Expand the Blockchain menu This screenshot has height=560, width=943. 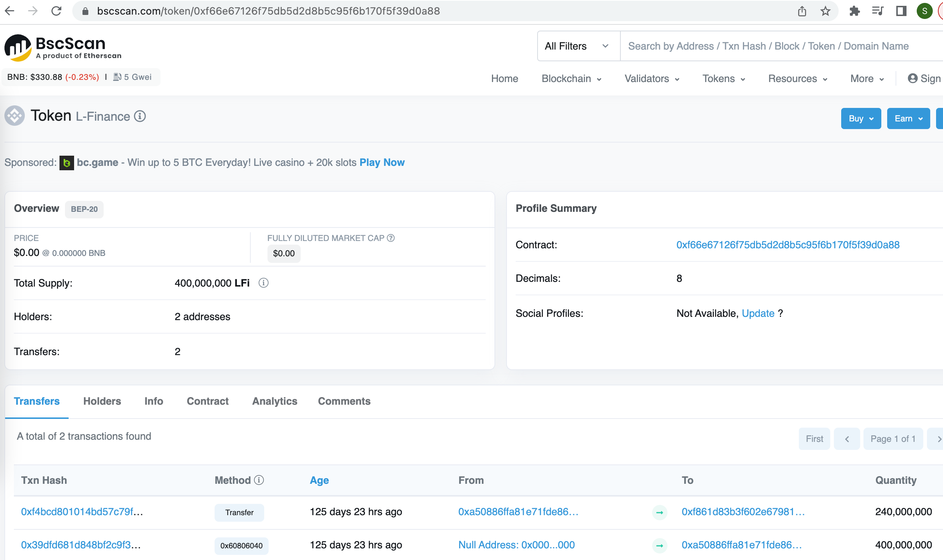tap(571, 78)
